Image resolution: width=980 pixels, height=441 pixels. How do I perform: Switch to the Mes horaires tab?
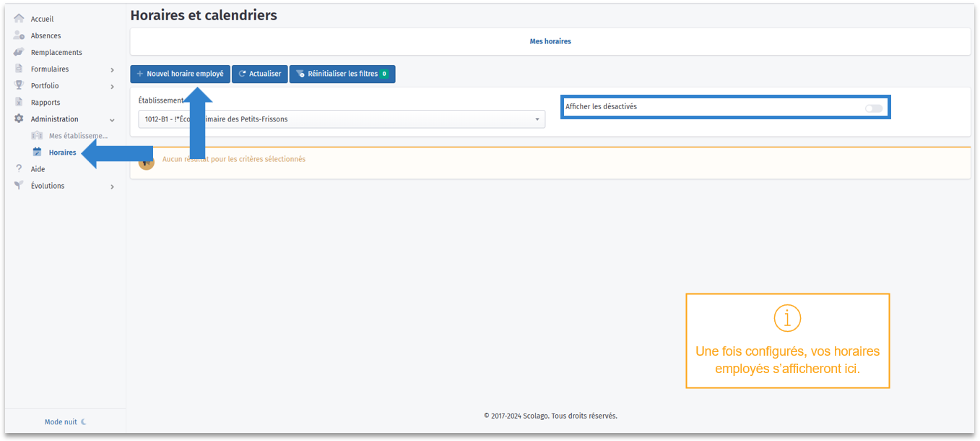click(x=550, y=41)
